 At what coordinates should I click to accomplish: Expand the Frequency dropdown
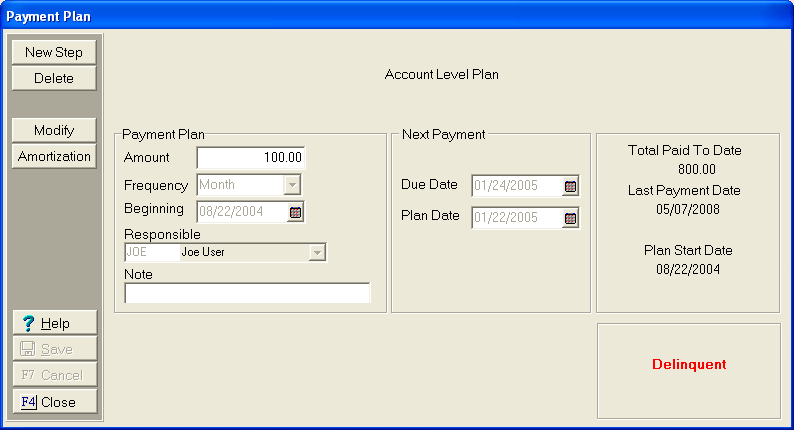click(292, 185)
